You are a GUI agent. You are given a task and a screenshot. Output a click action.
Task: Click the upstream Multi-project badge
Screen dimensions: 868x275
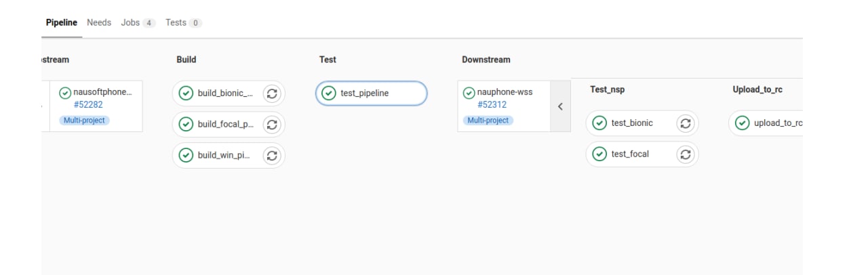click(85, 121)
